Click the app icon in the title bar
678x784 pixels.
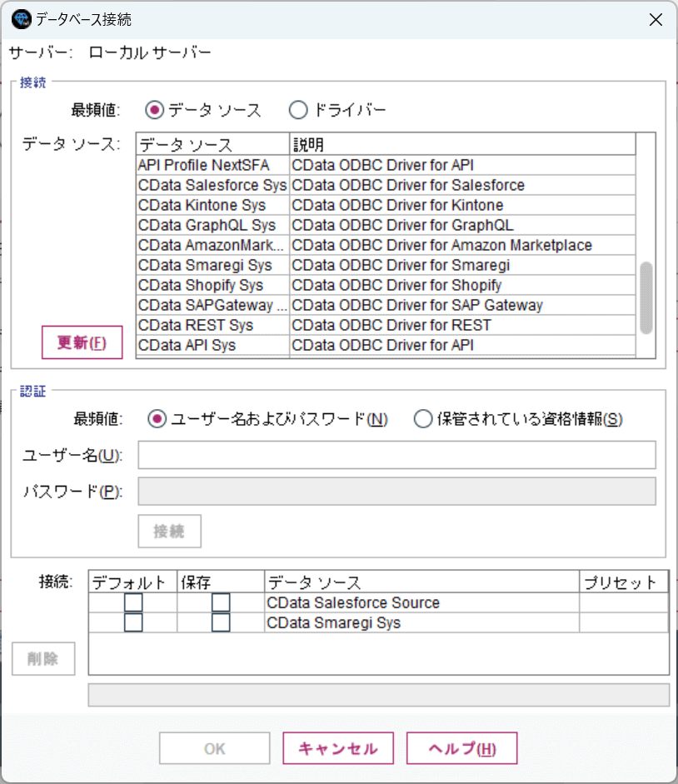(21, 19)
